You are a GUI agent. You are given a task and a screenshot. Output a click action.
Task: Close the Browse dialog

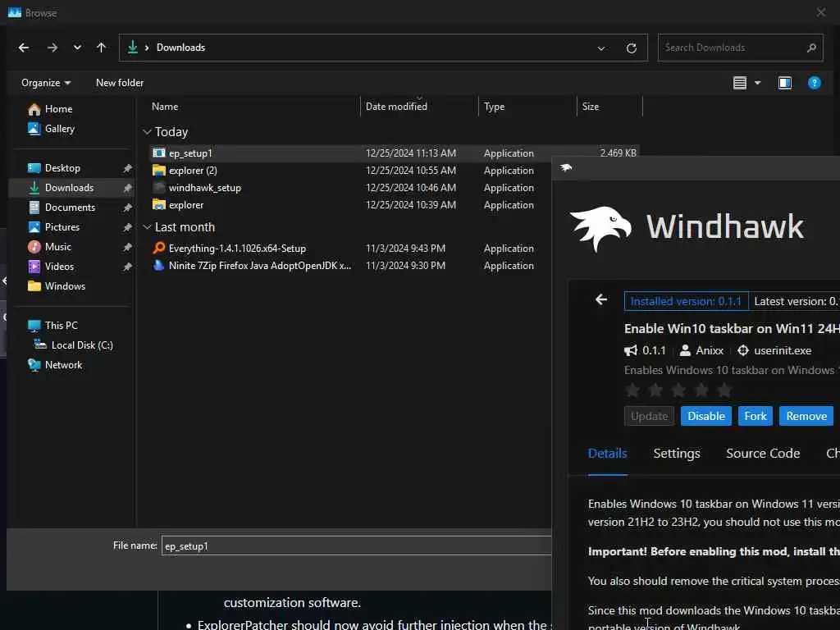(x=820, y=12)
